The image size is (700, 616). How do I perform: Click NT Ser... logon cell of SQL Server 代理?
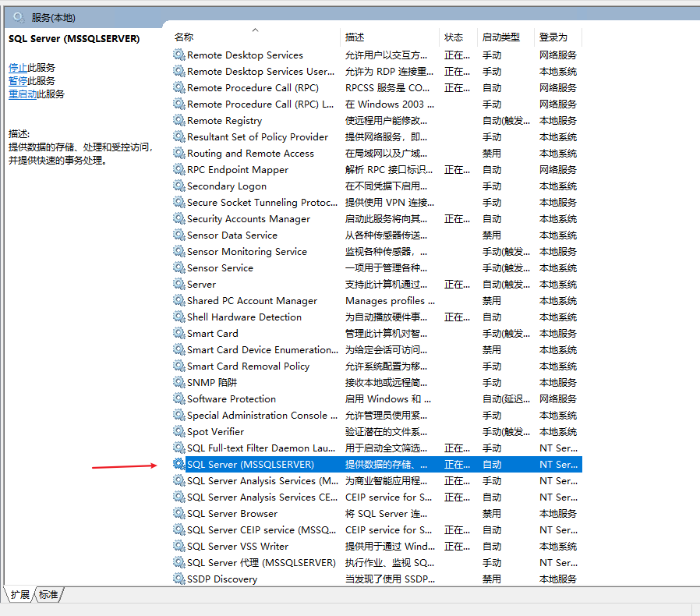coord(558,563)
